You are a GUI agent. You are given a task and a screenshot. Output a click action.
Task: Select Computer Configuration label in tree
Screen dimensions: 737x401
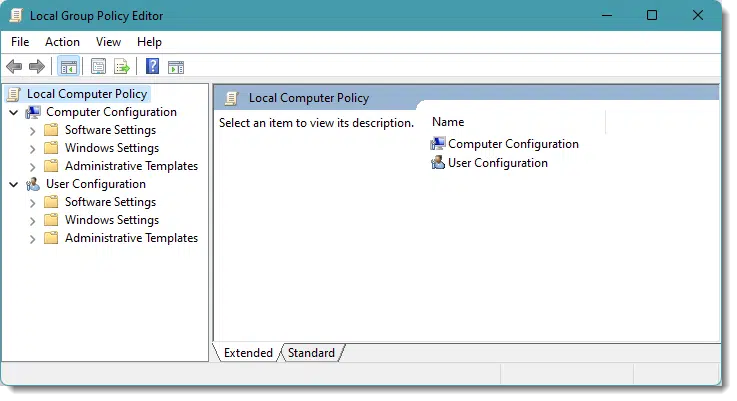coord(111,112)
